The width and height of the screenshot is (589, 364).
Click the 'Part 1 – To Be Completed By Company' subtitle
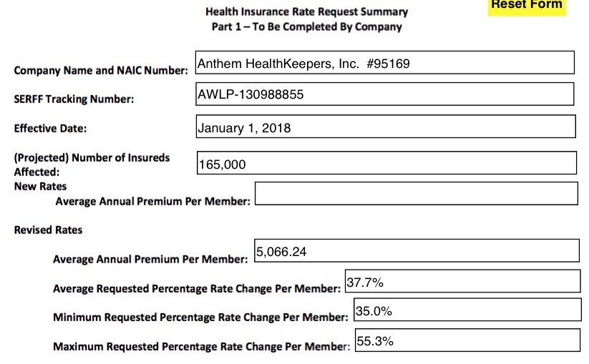(x=306, y=27)
